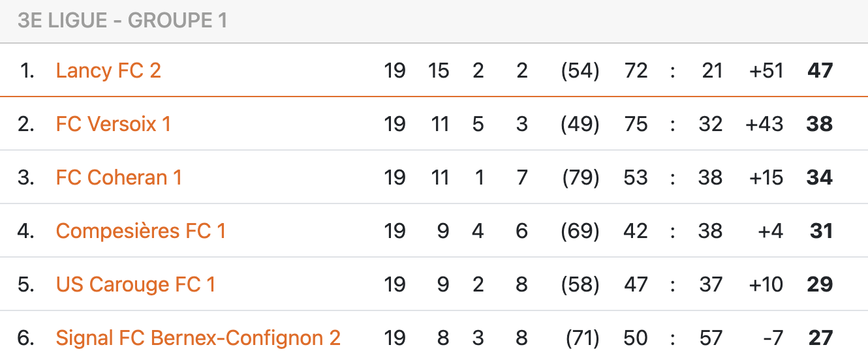
Task: Select FC Versoix 1's 38 points total
Action: tap(820, 124)
